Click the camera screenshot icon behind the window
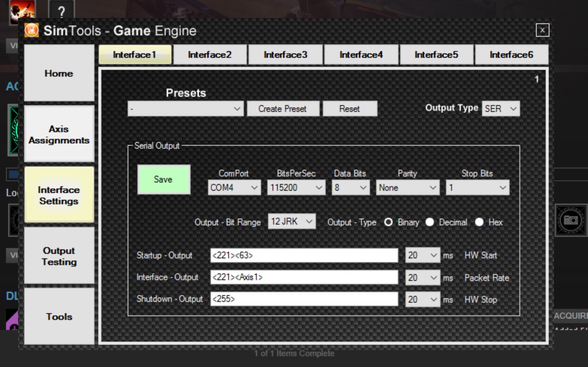This screenshot has height=367, width=588. pos(571,220)
